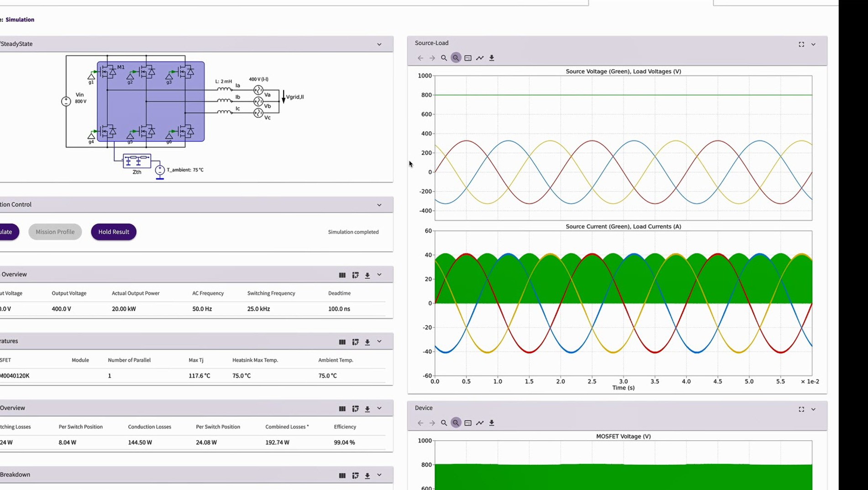The height and width of the screenshot is (490, 868).
Task: Activate the zoom-out tool on Source-Load plot
Action: (456, 58)
